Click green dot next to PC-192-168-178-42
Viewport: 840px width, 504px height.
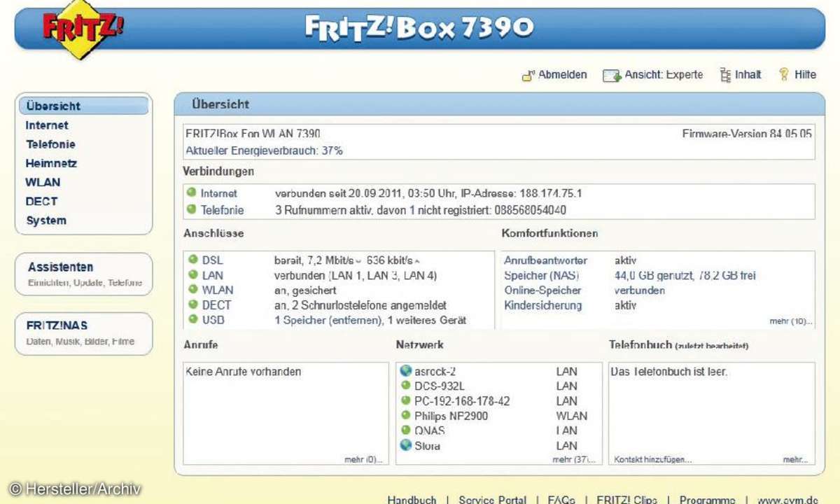[405, 400]
